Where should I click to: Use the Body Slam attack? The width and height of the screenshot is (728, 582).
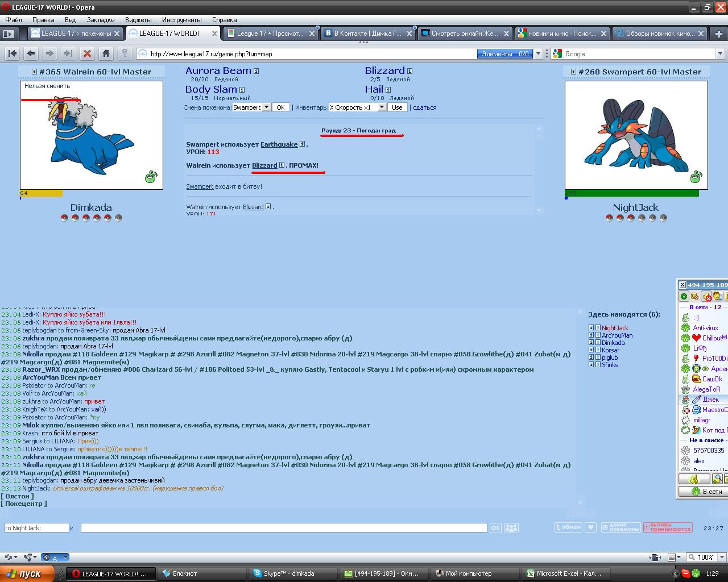coord(211,89)
